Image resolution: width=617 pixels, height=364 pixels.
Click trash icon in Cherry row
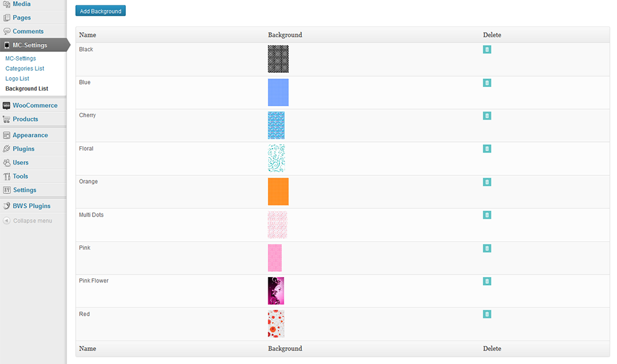[x=487, y=116]
